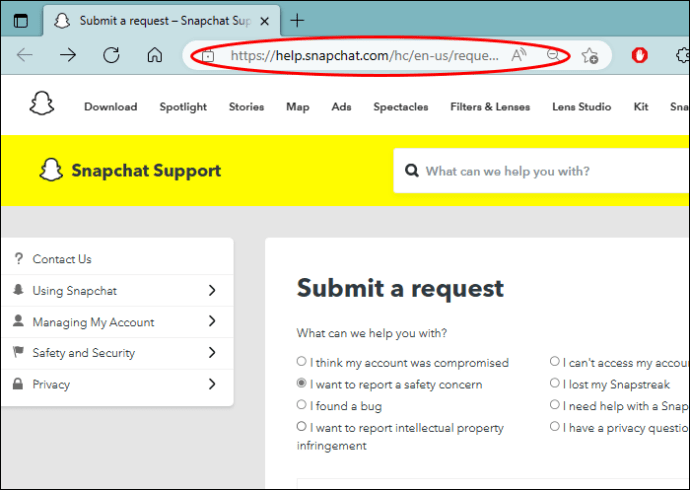
Task: Click the flag icon by Safety and Security
Action: pyautogui.click(x=18, y=352)
